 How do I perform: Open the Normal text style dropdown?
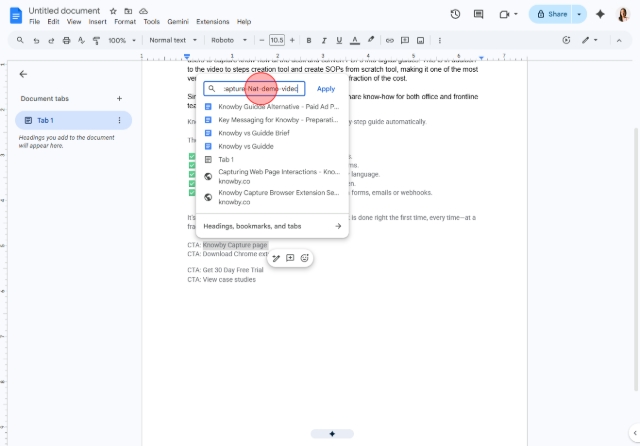(x=173, y=40)
